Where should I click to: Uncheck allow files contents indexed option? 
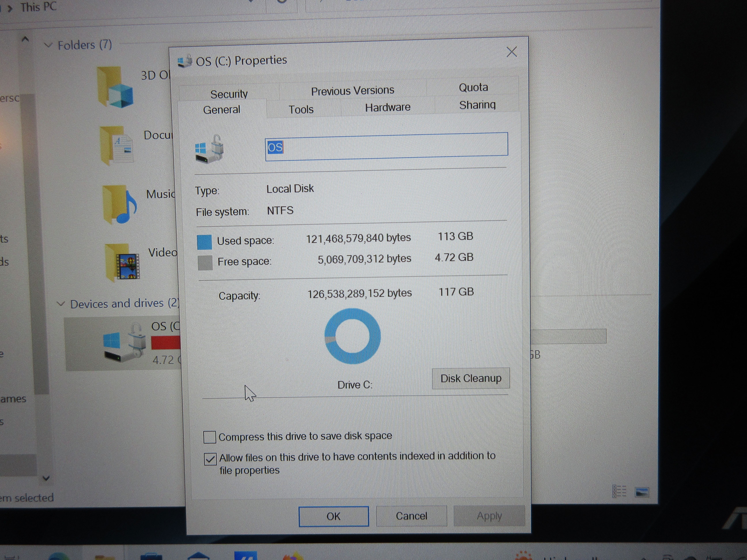pyautogui.click(x=210, y=459)
